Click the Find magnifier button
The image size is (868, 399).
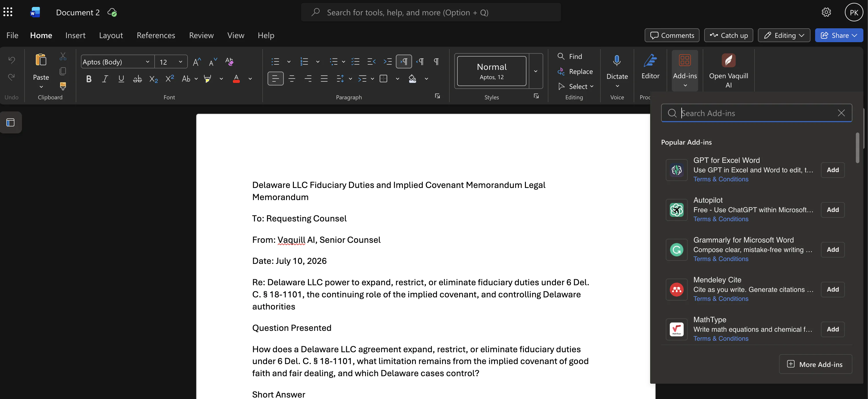coord(570,56)
